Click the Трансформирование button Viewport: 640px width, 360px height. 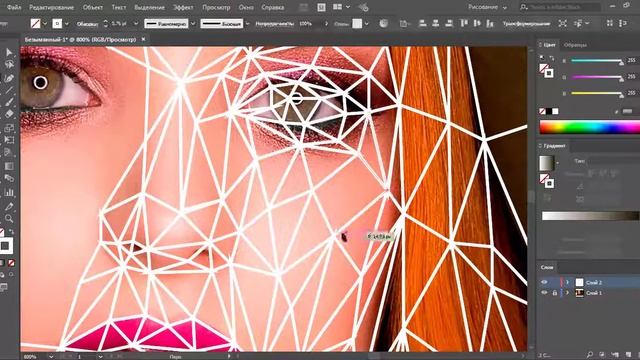tap(526, 24)
